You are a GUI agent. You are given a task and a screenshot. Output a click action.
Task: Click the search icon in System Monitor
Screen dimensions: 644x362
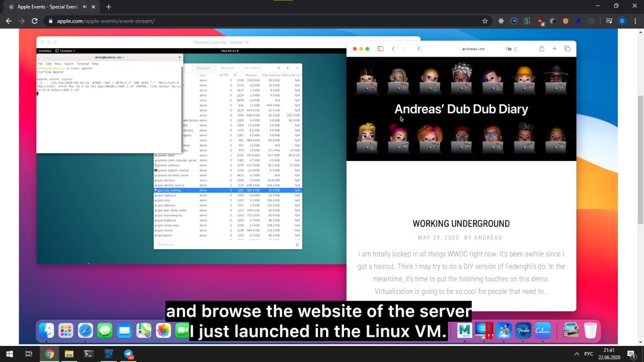click(279, 68)
